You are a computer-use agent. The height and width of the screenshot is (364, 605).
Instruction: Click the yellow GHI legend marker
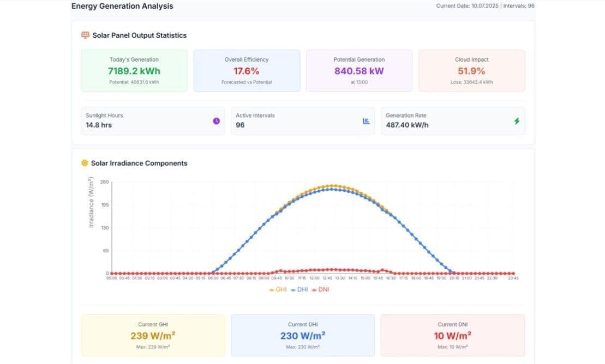272,289
